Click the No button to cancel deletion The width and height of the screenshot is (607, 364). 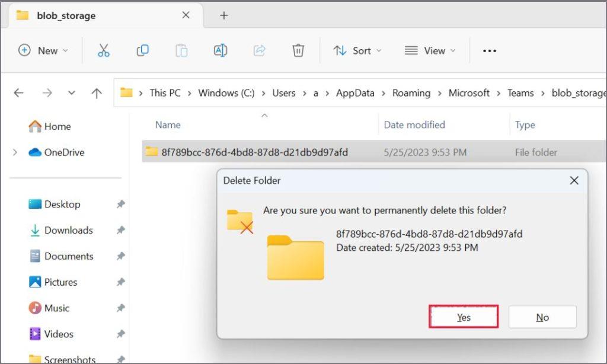[542, 317]
